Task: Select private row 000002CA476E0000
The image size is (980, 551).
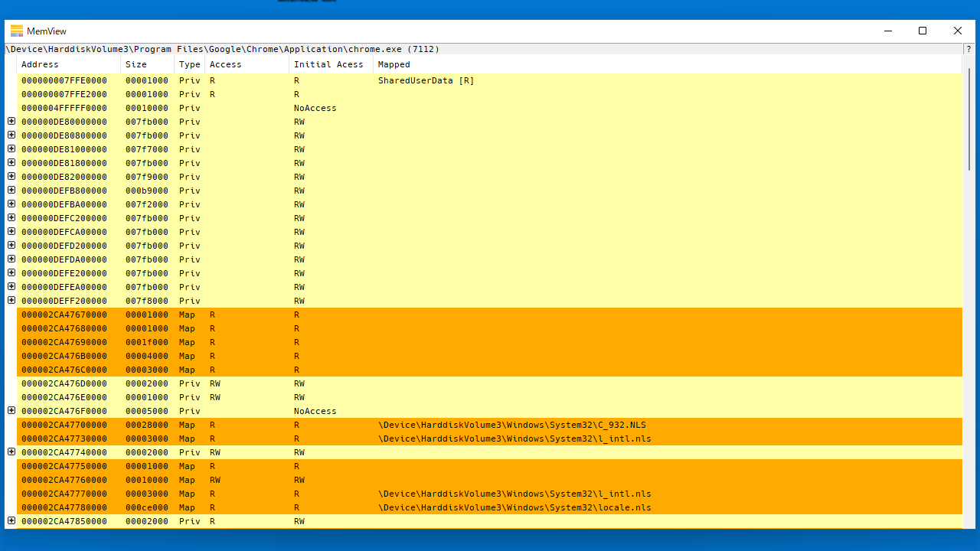Action: tap(489, 397)
